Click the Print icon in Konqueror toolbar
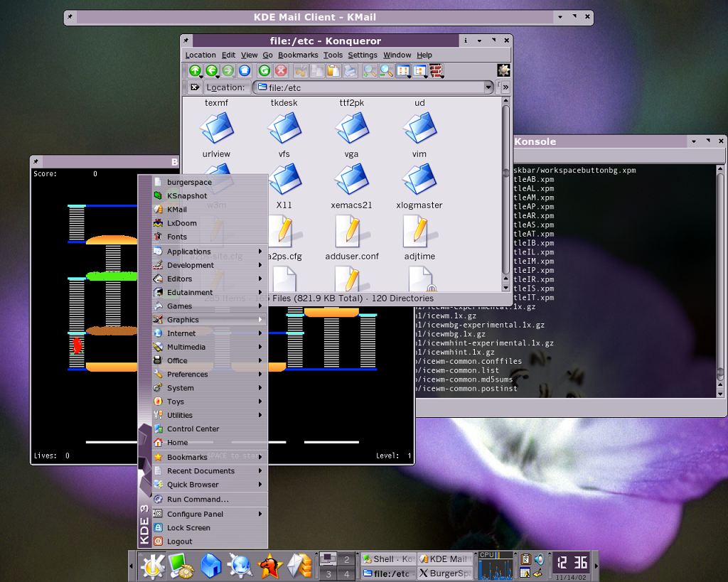The image size is (728, 582). click(x=350, y=70)
